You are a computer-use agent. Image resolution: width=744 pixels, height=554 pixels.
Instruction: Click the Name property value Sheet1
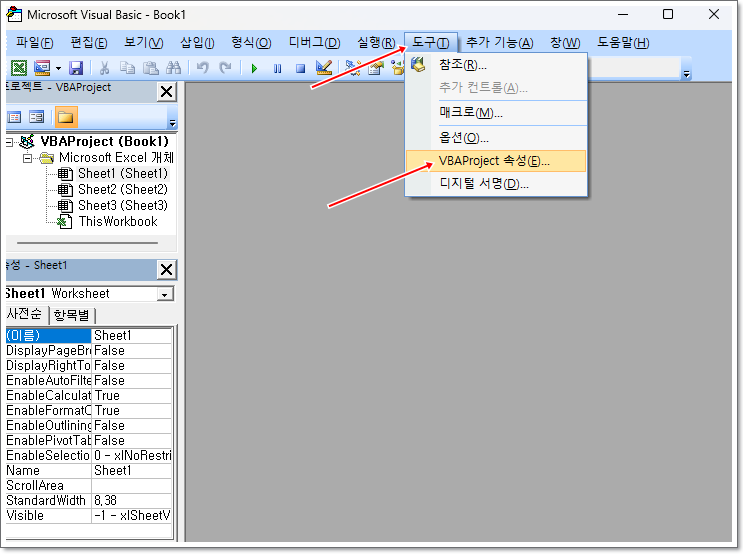[x=131, y=471]
